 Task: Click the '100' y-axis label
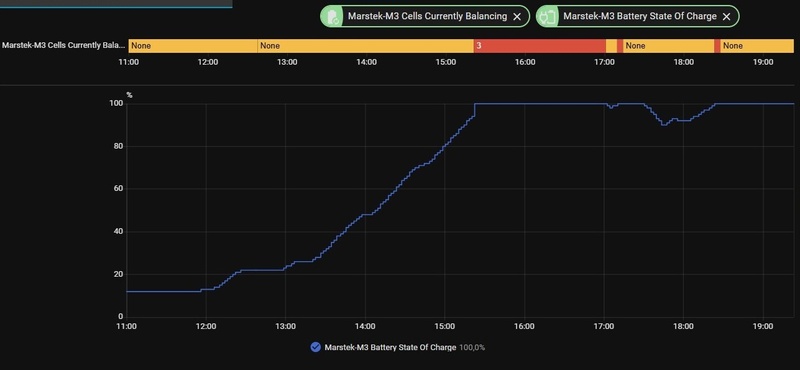pos(117,104)
